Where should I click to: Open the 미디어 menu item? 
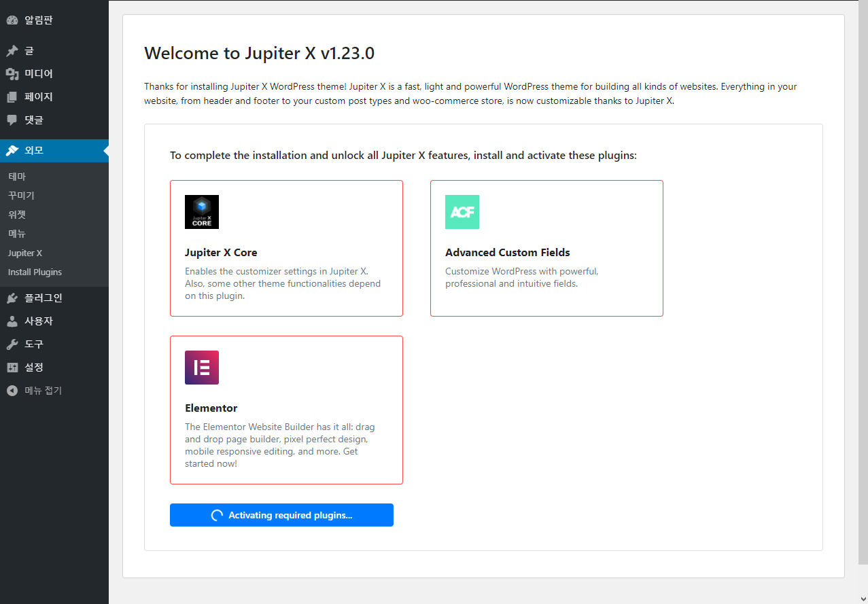[x=54, y=74]
